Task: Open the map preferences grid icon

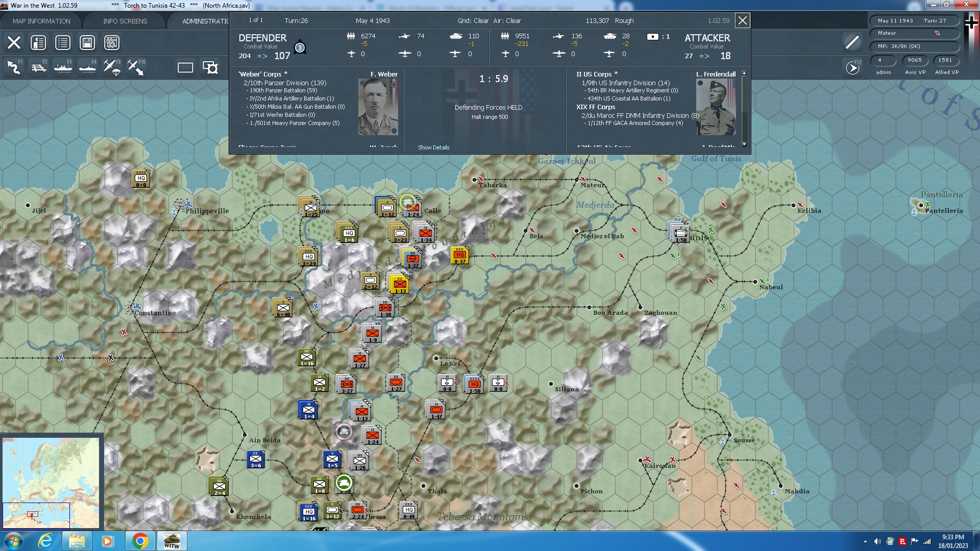Action: click(x=111, y=42)
